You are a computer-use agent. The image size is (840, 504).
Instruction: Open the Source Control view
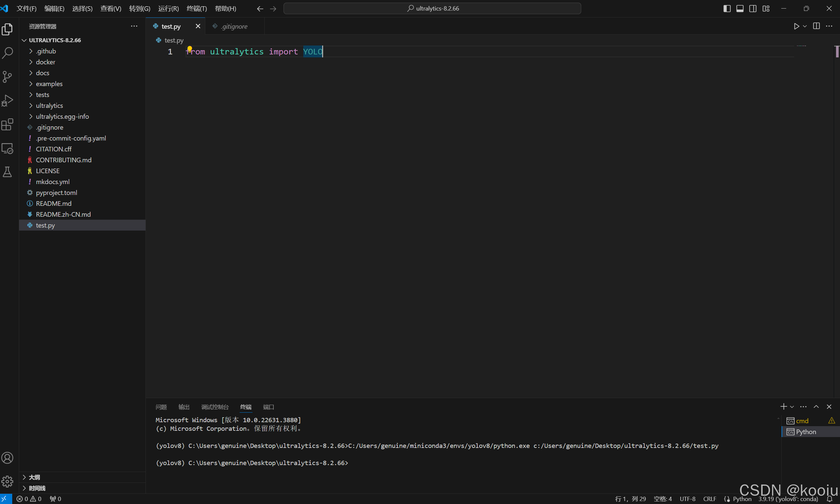click(x=8, y=77)
